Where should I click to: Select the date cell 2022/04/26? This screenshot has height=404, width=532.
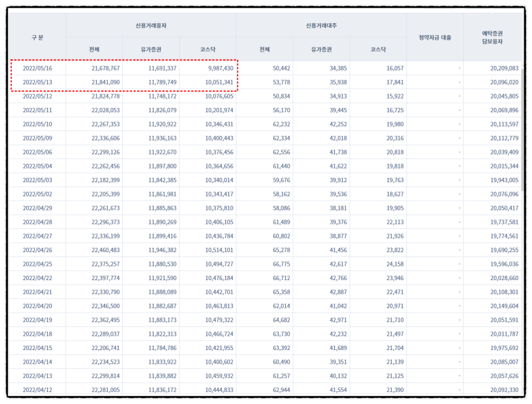pyautogui.click(x=37, y=250)
